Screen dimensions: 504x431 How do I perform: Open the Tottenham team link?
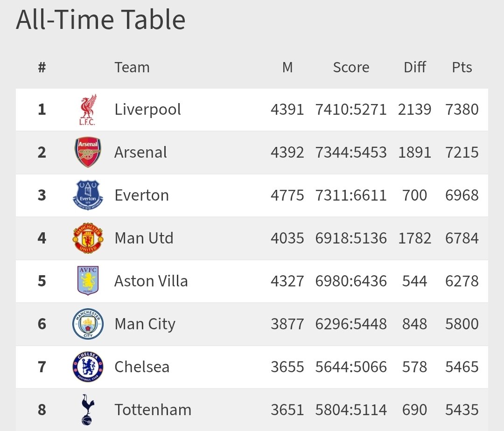coord(153,410)
